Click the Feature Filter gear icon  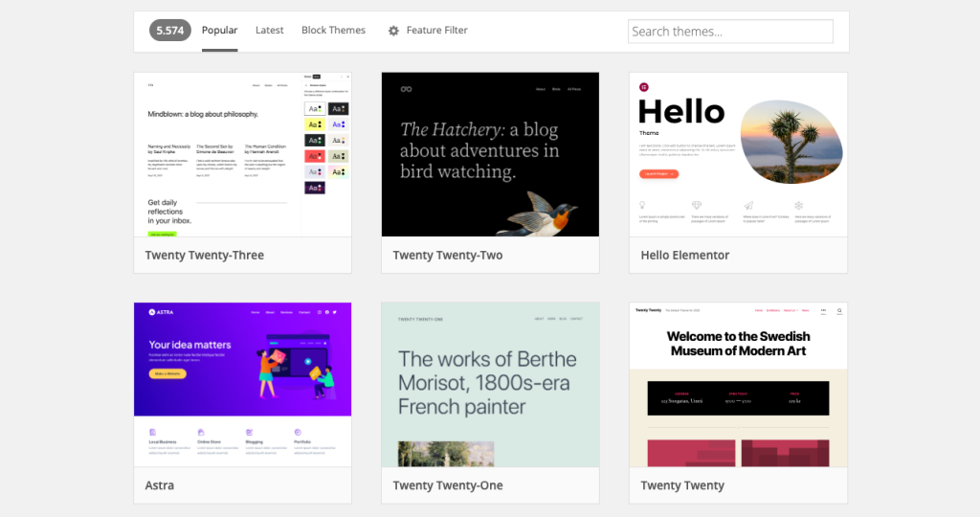click(x=393, y=31)
